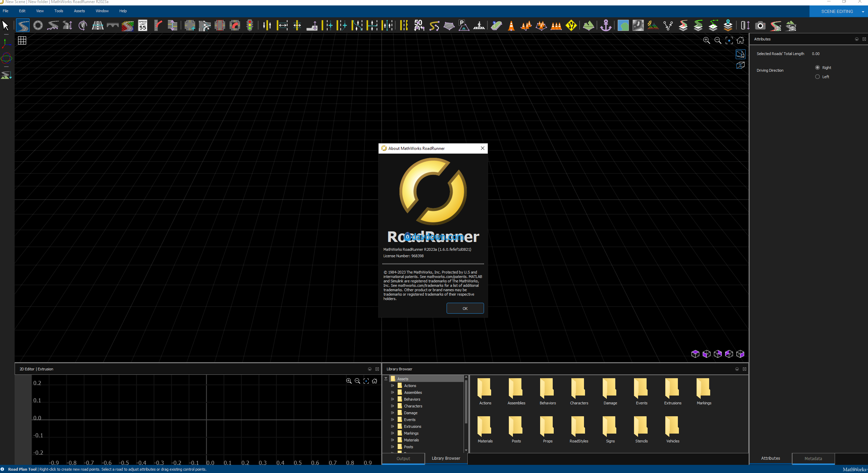Click the Speed Limit 55 tool
The height and width of the screenshot is (473, 868).
point(143,25)
